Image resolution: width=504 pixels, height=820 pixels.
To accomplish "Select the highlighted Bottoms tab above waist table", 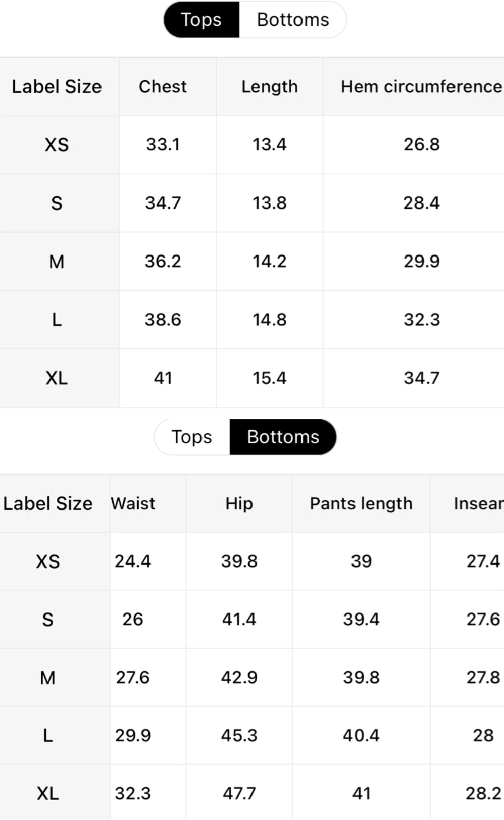I will (283, 437).
